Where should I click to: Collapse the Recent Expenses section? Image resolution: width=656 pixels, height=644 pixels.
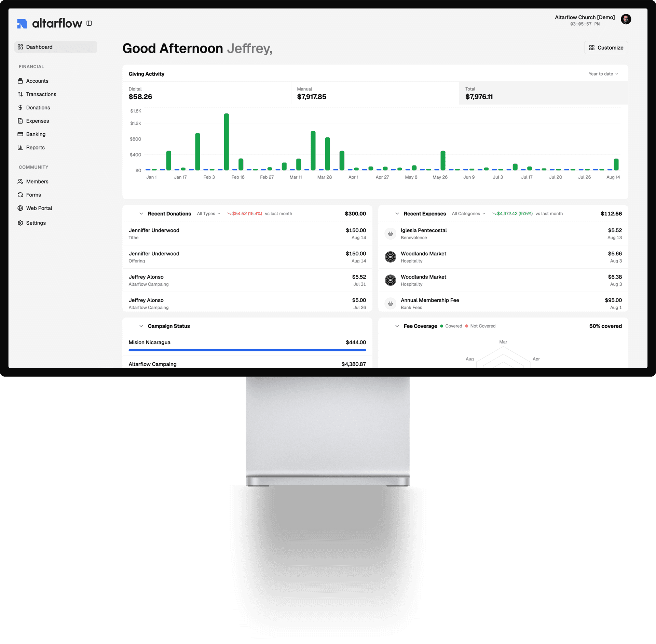(x=397, y=214)
